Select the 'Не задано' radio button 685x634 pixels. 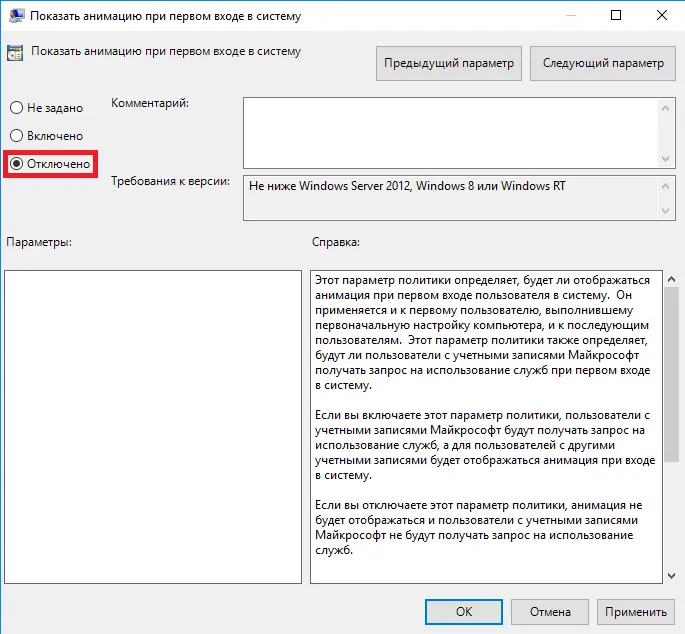(x=16, y=107)
